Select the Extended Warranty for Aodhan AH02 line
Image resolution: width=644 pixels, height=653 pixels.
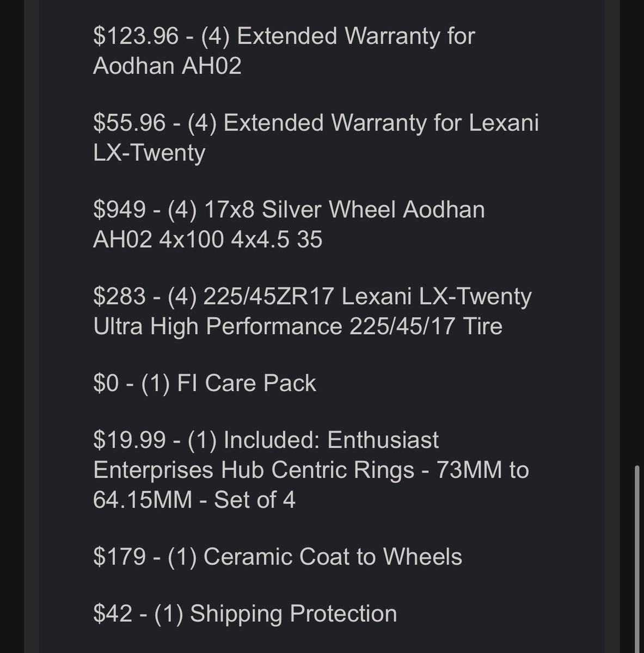(x=284, y=51)
